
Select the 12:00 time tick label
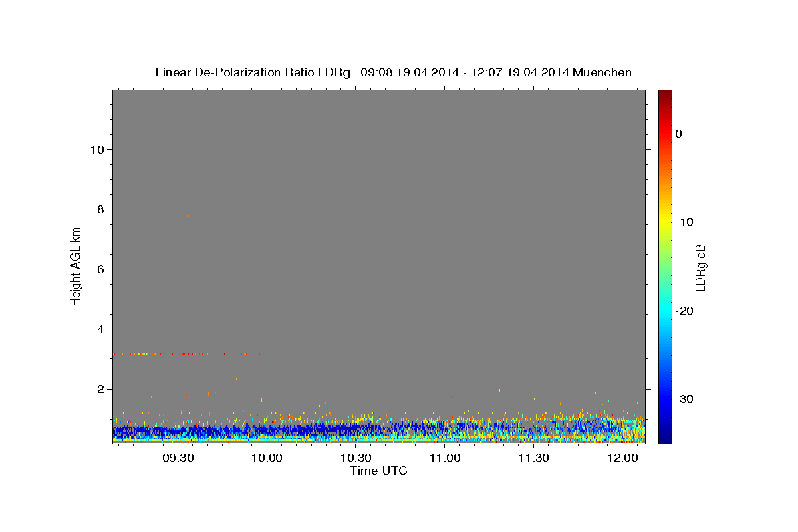(622, 458)
